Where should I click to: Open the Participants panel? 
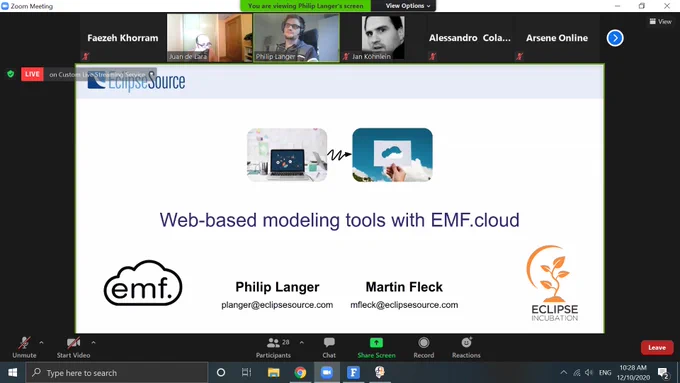(273, 347)
